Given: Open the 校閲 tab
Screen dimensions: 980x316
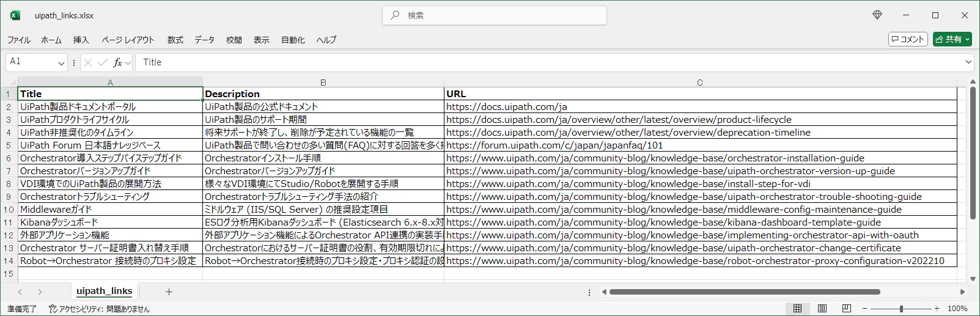Looking at the screenshot, I should [234, 40].
